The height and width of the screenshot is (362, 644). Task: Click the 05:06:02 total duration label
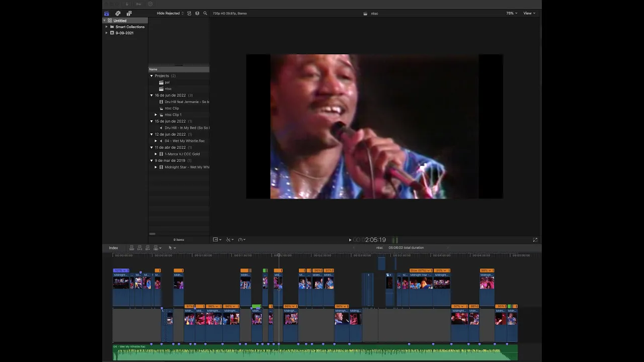[406, 248]
